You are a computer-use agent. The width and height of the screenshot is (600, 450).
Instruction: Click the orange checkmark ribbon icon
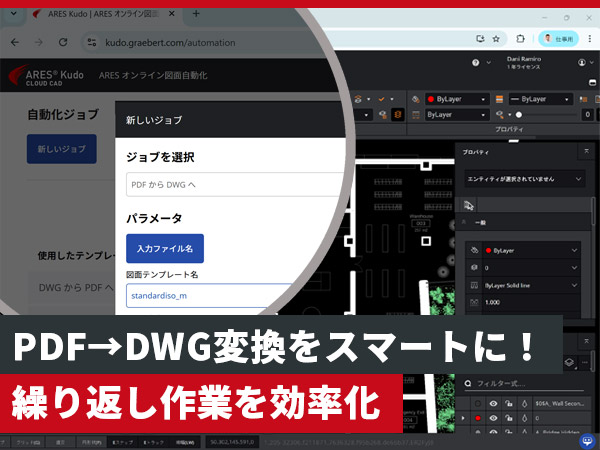point(381,99)
